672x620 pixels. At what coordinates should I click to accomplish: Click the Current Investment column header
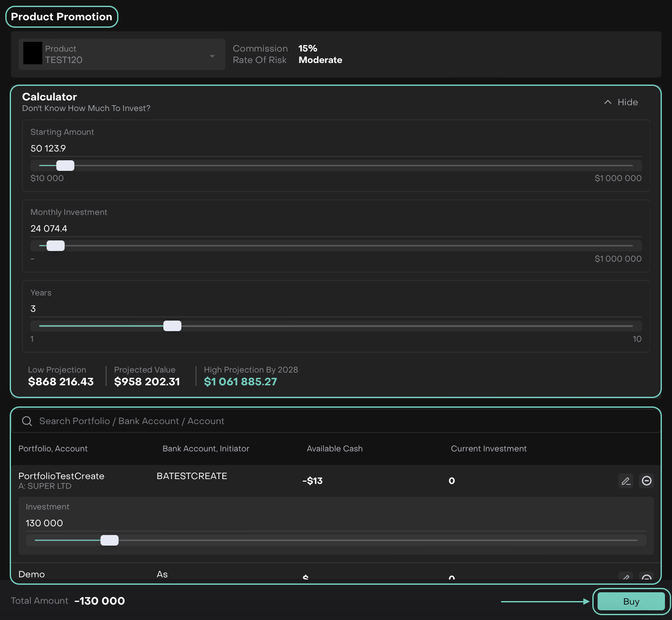point(488,449)
